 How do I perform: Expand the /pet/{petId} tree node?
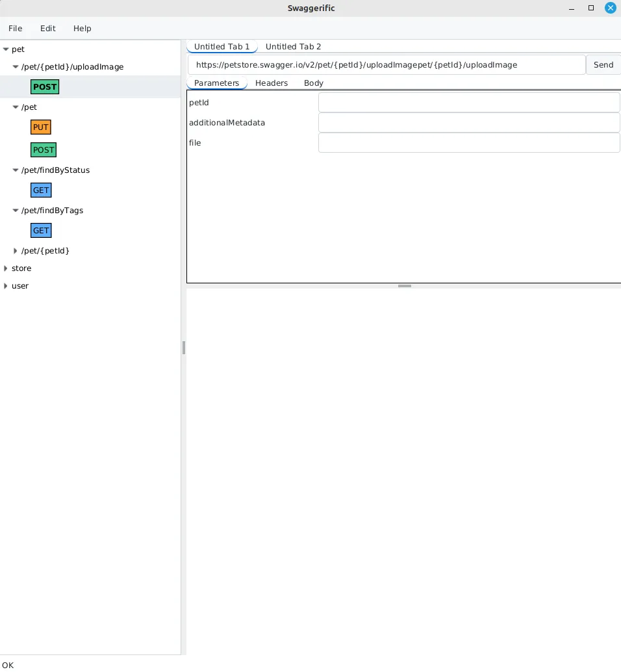click(15, 250)
